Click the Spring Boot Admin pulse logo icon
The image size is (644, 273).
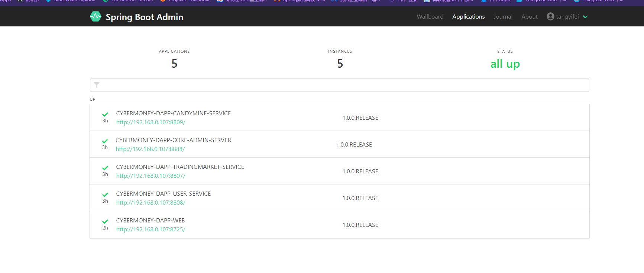click(x=96, y=17)
